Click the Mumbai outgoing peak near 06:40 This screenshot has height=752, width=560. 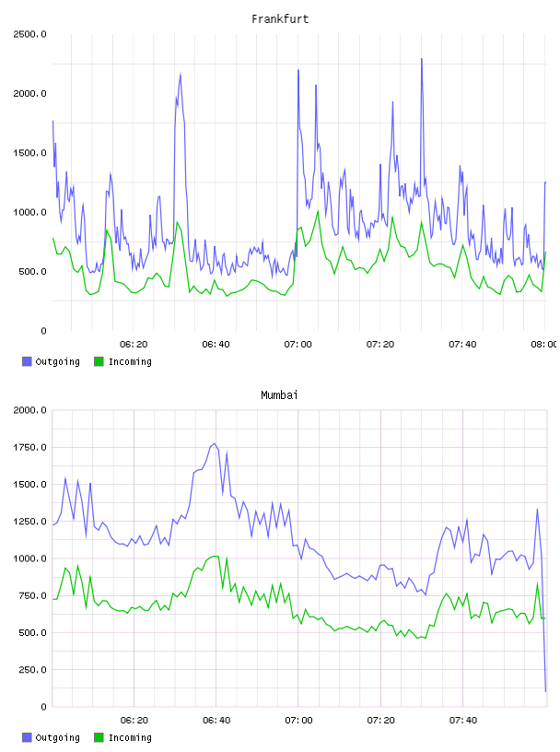215,443
